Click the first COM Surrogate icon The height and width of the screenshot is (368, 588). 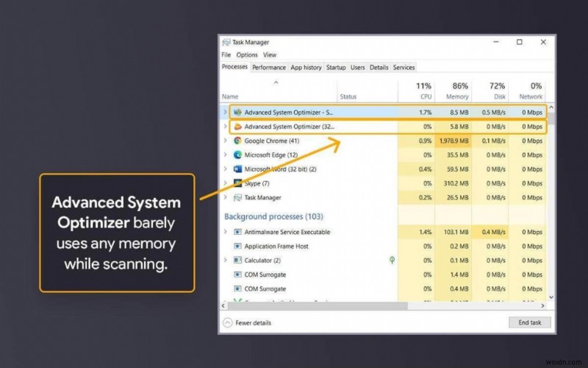237,275
